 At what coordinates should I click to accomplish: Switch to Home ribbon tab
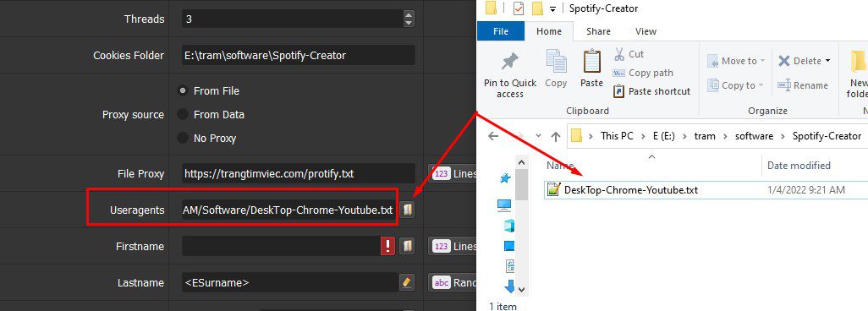tap(548, 31)
